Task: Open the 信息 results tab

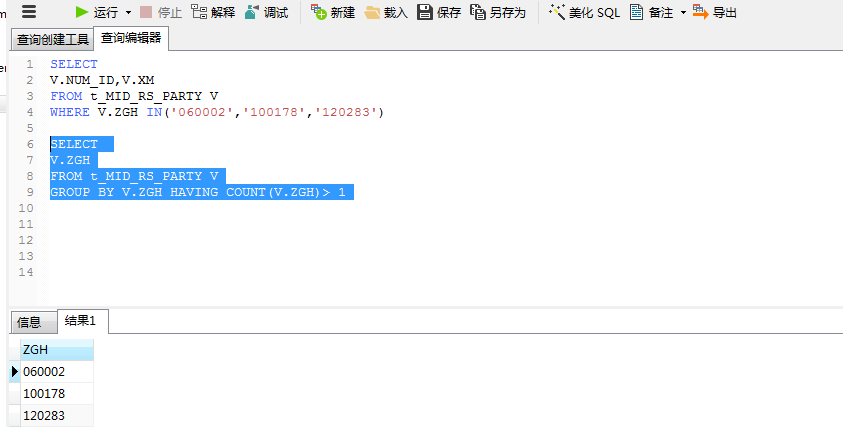Action: (29, 322)
